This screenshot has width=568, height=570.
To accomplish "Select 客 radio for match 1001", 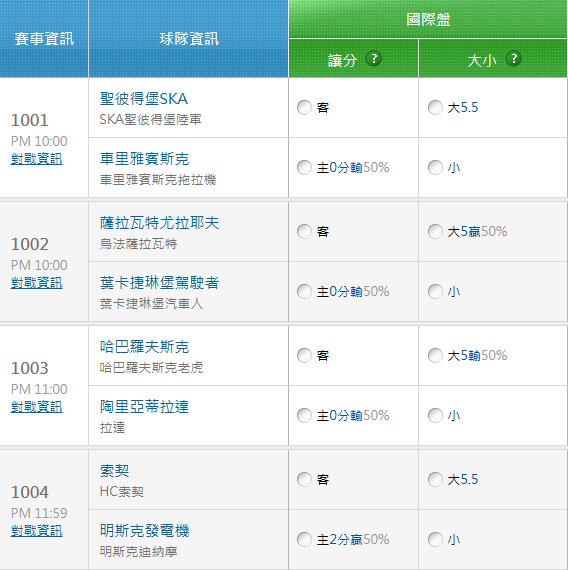I will tap(304, 108).
